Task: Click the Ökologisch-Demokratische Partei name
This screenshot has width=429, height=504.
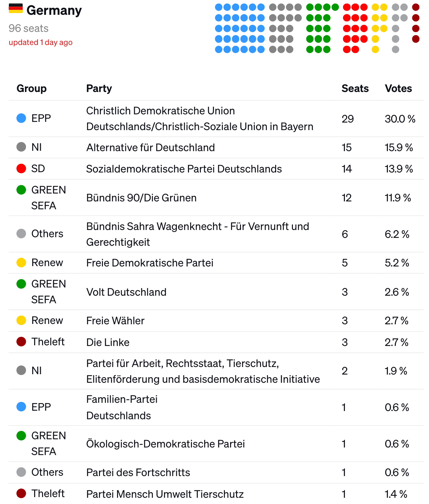Action: (165, 444)
